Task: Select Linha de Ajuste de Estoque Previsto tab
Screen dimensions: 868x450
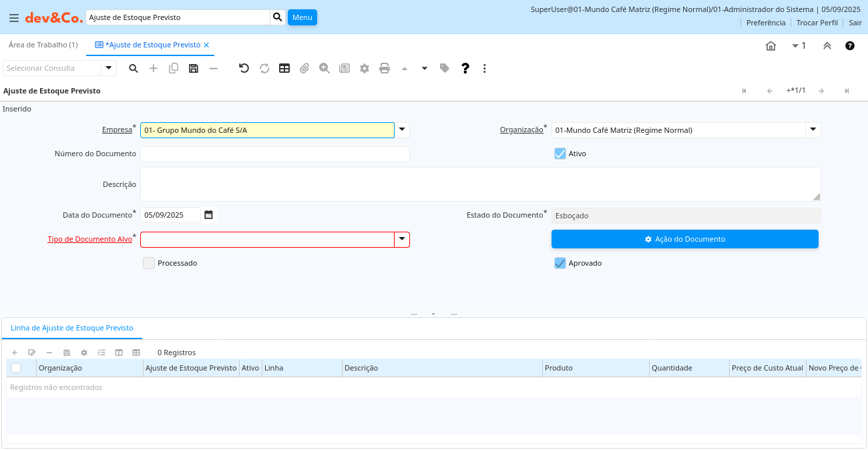Action: 72,328
